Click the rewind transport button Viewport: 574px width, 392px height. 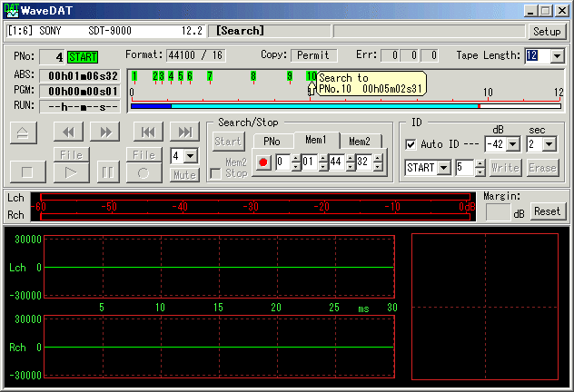(68, 132)
